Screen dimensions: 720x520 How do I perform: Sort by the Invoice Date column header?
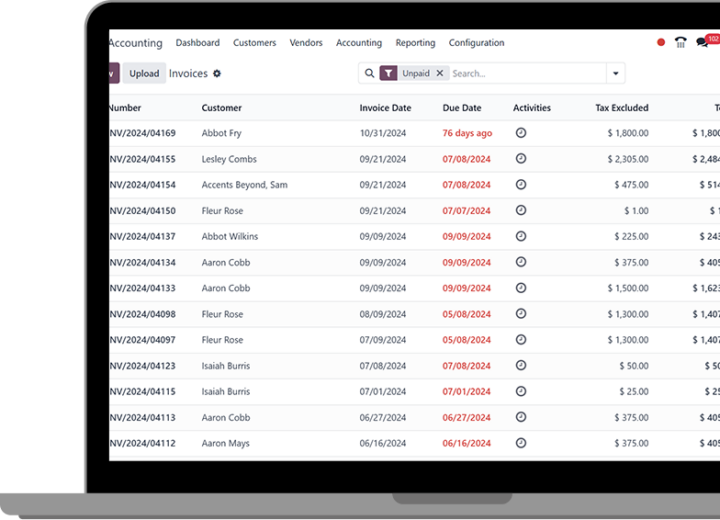(x=385, y=108)
